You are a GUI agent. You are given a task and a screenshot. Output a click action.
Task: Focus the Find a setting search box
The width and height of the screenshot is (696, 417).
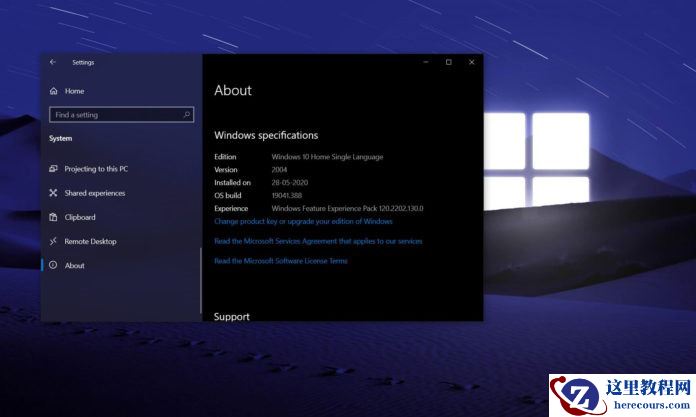(122, 115)
